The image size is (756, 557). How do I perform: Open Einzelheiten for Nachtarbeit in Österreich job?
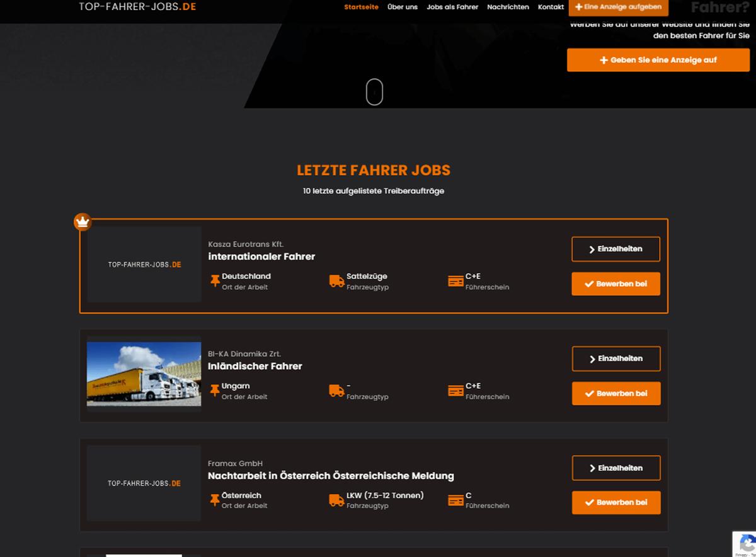[x=616, y=468]
